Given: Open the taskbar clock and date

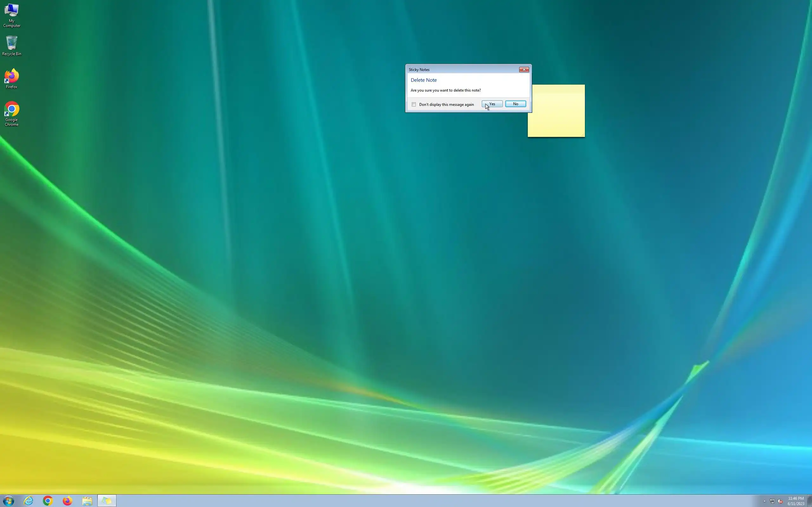Looking at the screenshot, I should pyautogui.click(x=796, y=501).
